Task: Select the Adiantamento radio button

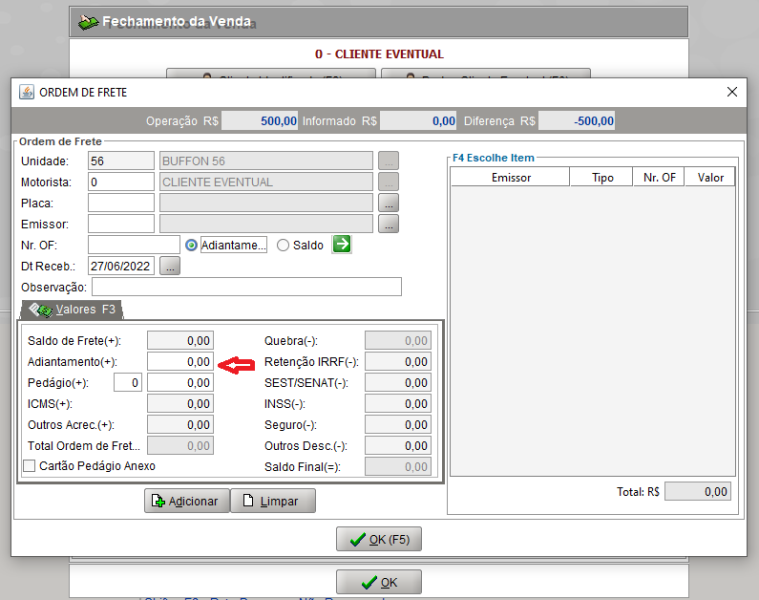Action: 191,245
